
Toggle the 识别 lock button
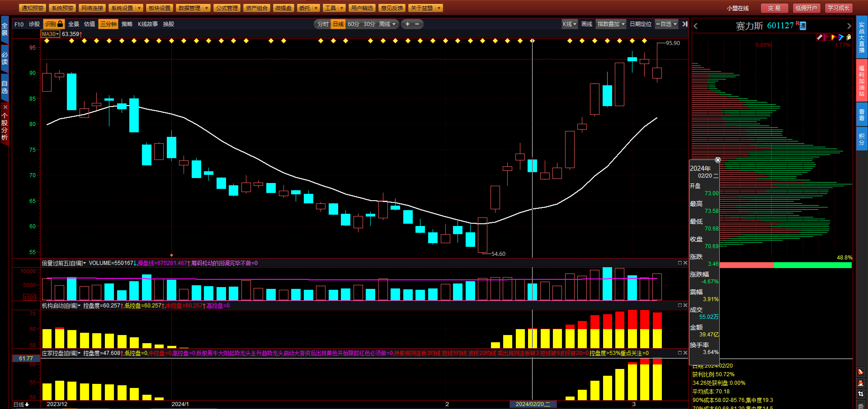click(54, 24)
